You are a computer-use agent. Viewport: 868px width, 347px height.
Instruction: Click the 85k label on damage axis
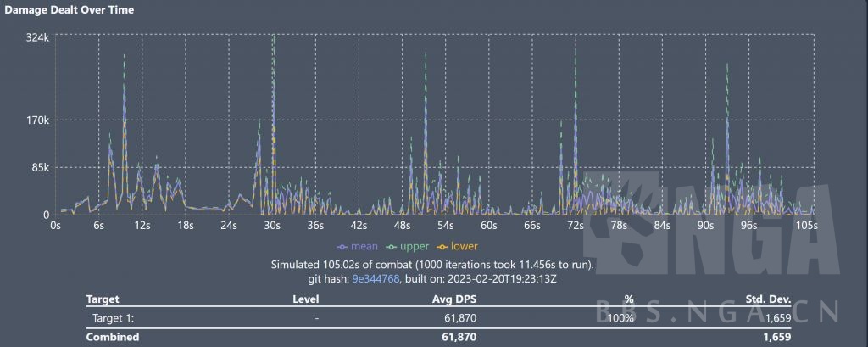pyautogui.click(x=42, y=168)
